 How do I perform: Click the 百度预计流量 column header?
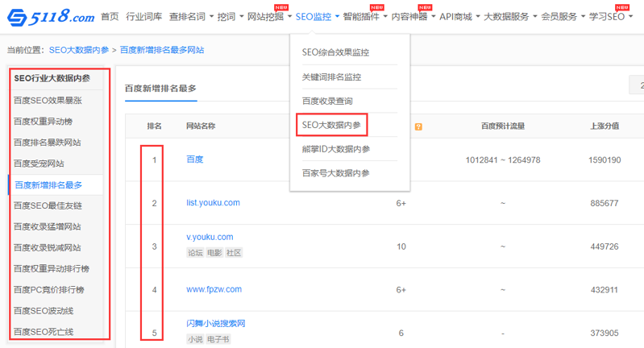503,126
